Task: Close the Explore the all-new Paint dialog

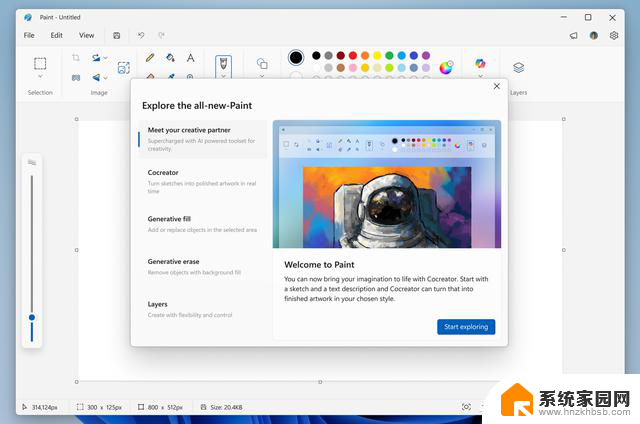Action: (497, 86)
